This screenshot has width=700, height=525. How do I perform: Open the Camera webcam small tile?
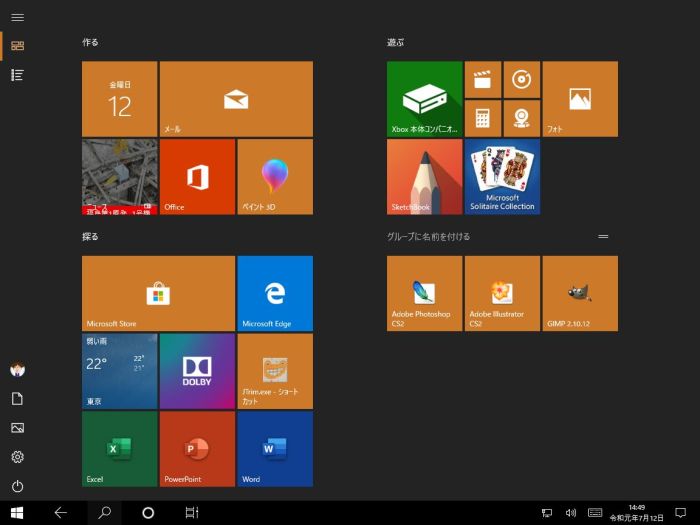pos(521,118)
